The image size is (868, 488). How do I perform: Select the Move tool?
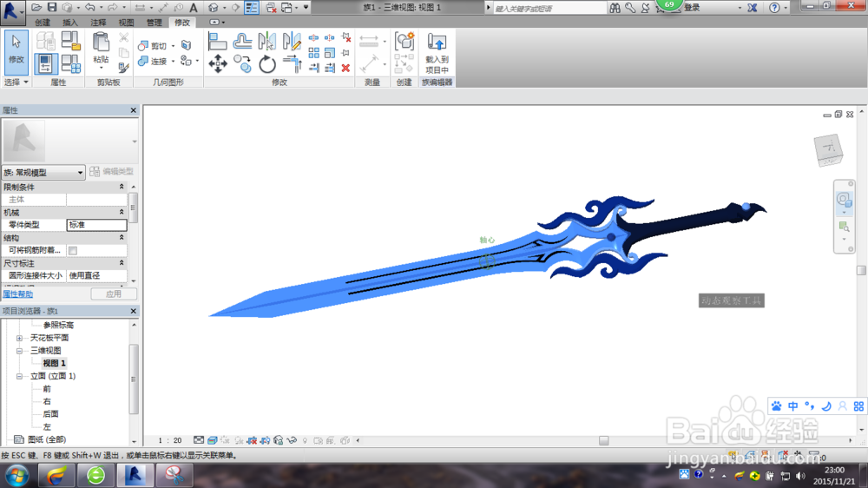click(218, 64)
